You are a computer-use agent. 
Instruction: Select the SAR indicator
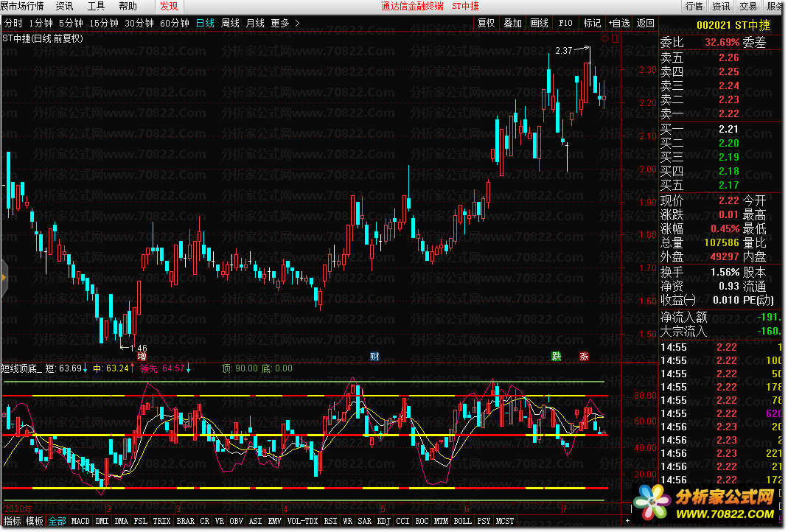pos(365,521)
